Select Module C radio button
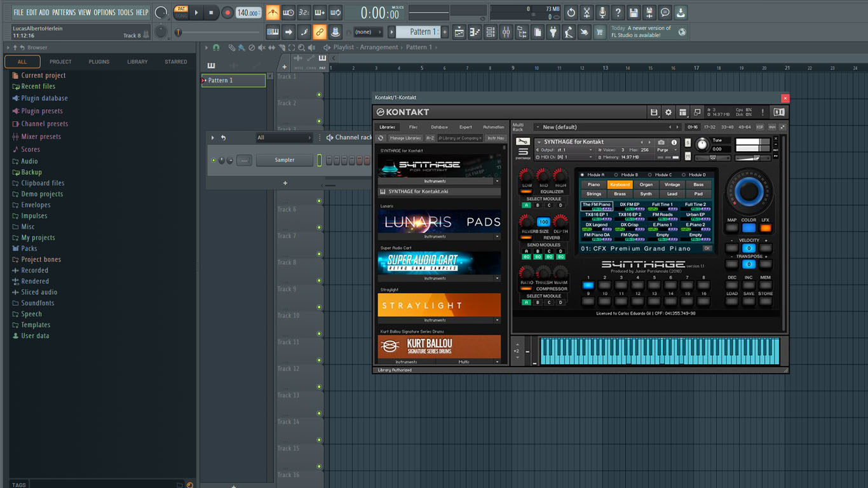The width and height of the screenshot is (868, 488). click(x=649, y=175)
